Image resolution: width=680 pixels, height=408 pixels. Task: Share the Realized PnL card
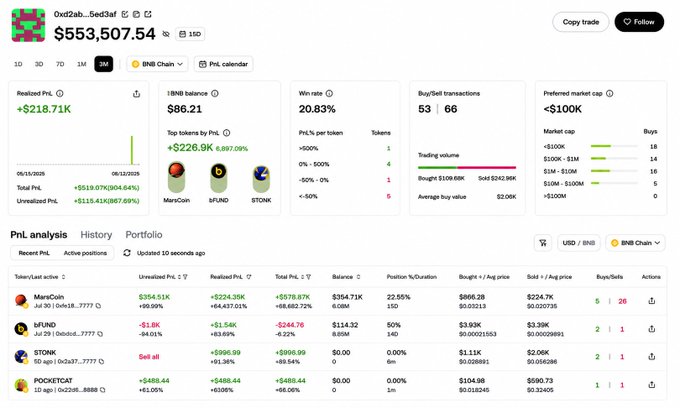137,94
